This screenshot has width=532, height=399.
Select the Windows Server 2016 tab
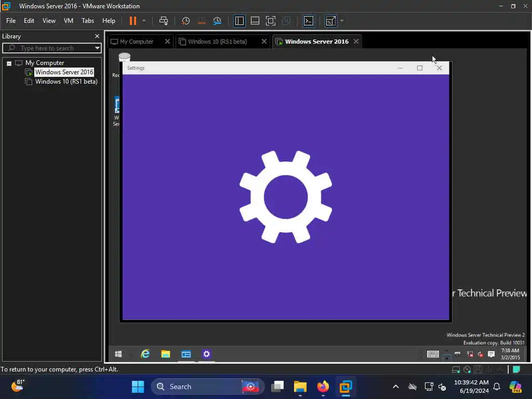click(x=316, y=42)
